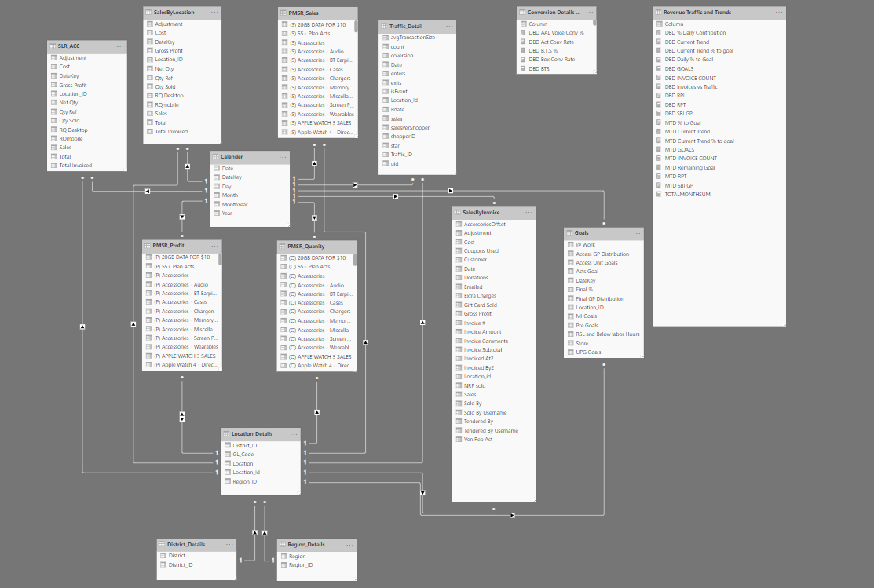Open more options on PMSR_Sales table
This screenshot has width=874, height=588.
point(350,13)
